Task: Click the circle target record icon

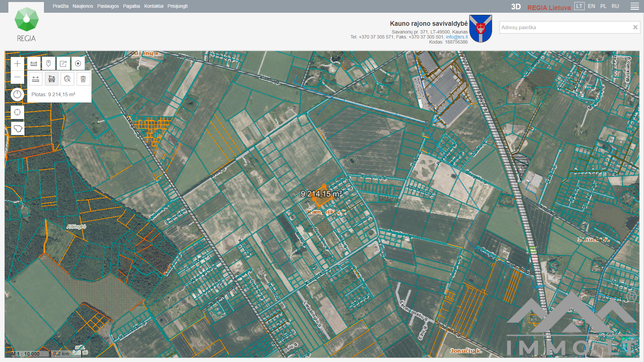Action: (x=78, y=64)
